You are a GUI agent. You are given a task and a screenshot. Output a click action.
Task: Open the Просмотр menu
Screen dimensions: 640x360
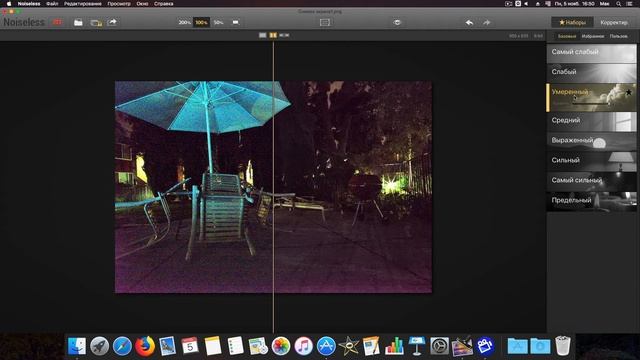pos(119,4)
